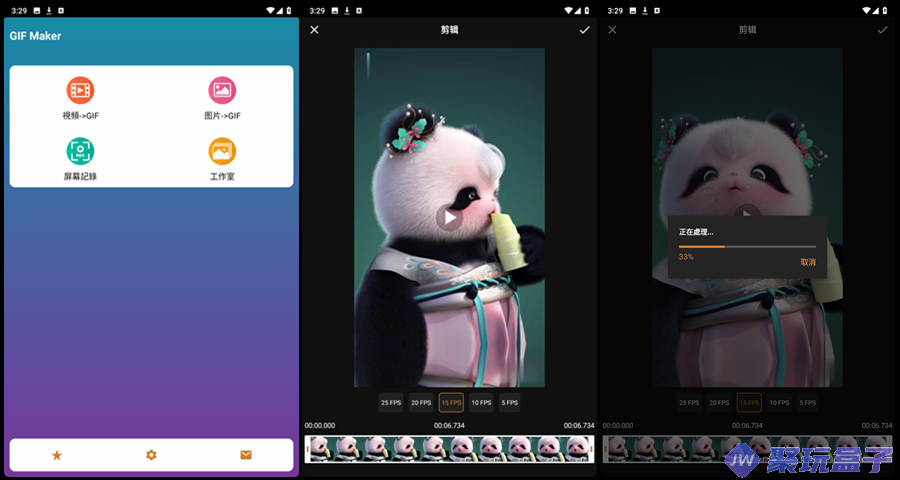Open settings gear in GIF Maker bottom bar

(151, 455)
